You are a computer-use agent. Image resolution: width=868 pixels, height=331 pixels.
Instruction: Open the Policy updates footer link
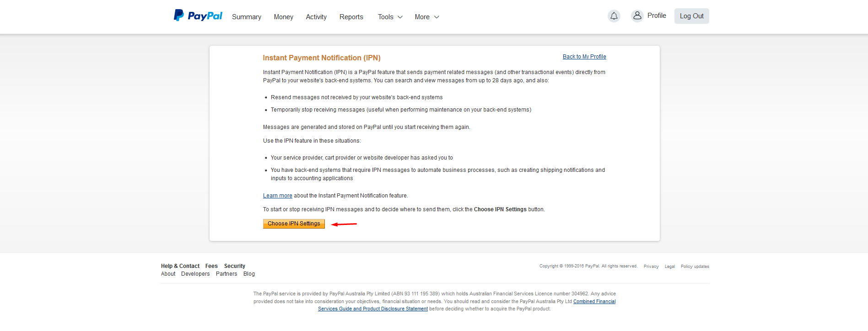pos(695,267)
